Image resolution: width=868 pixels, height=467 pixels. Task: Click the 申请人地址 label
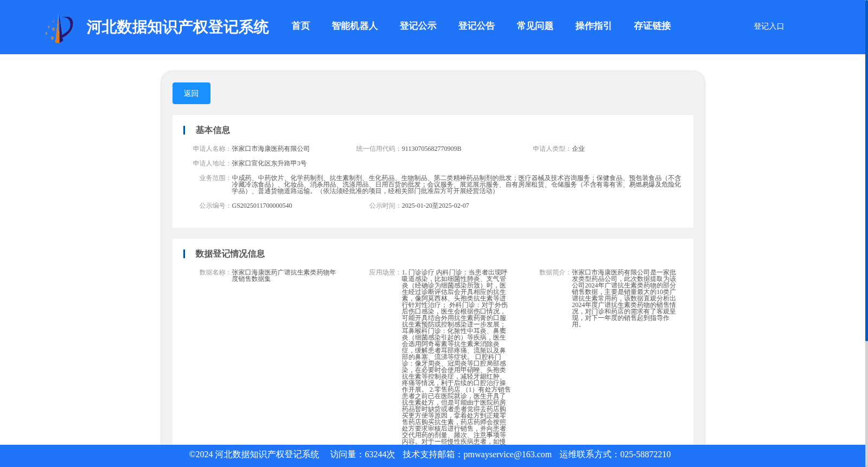(x=211, y=163)
